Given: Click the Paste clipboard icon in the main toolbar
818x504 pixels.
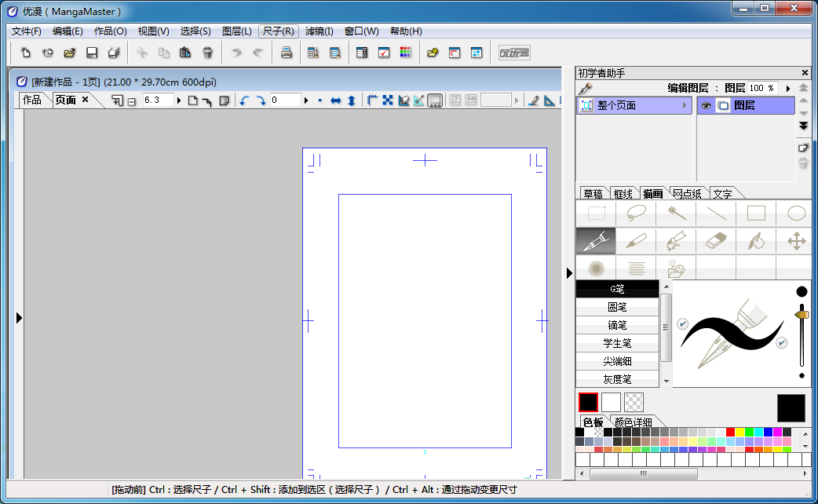Looking at the screenshot, I should (x=185, y=53).
